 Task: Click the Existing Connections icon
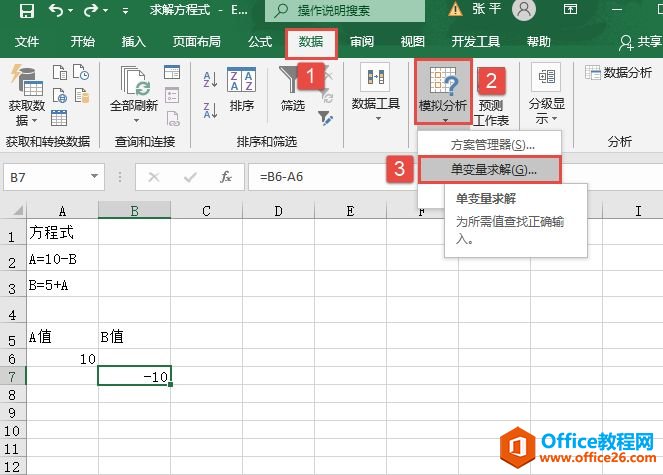tap(82, 96)
